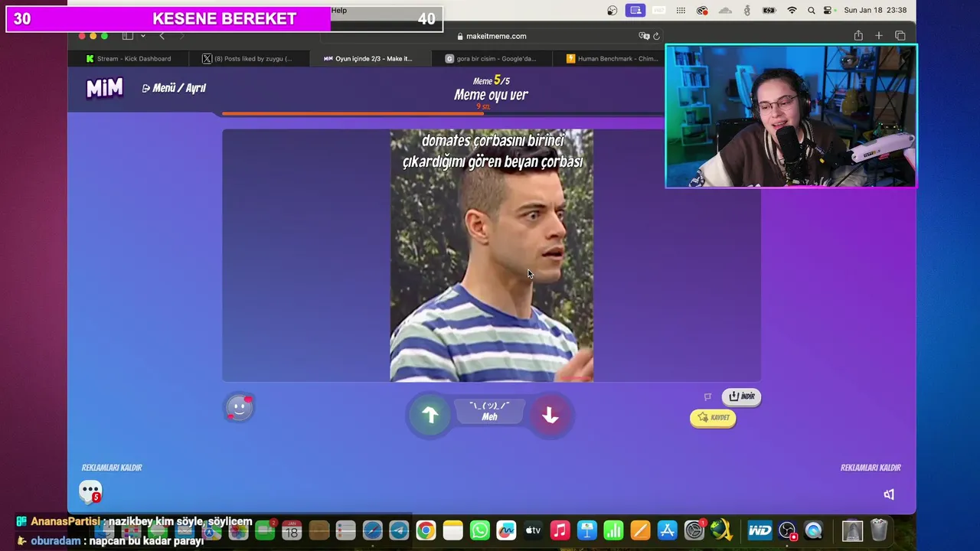Open Freeform from the dock
This screenshot has height=551, width=980.
[506, 530]
